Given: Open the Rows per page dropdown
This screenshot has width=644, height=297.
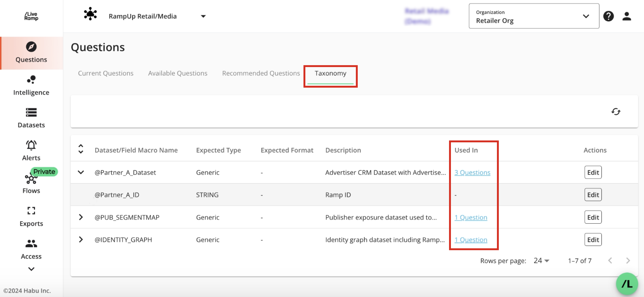Looking at the screenshot, I should (x=541, y=260).
